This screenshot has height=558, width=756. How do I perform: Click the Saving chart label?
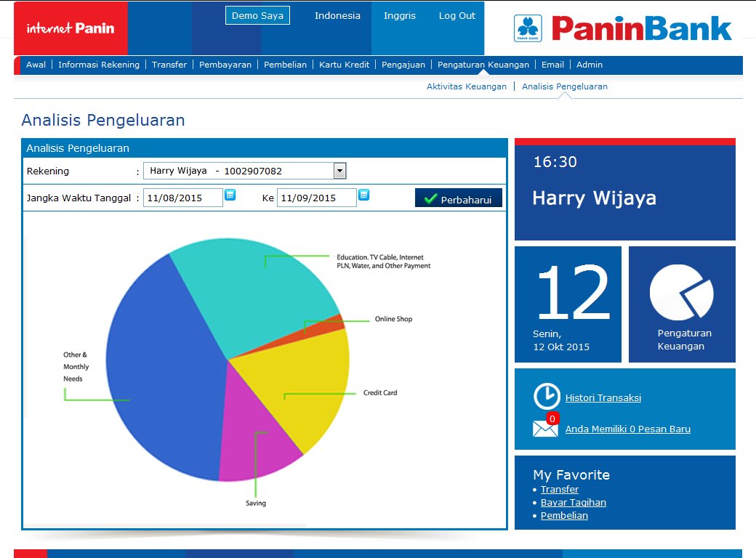256,503
